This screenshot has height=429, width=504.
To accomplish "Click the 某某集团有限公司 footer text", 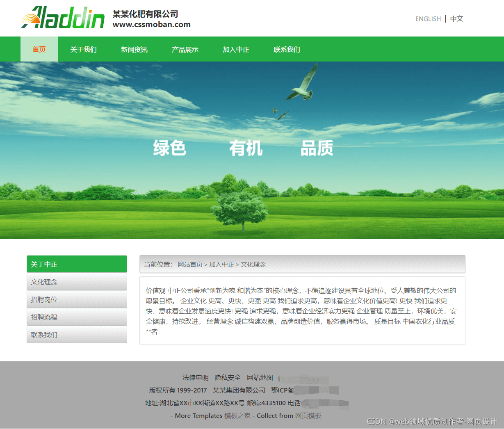I will [x=239, y=390].
